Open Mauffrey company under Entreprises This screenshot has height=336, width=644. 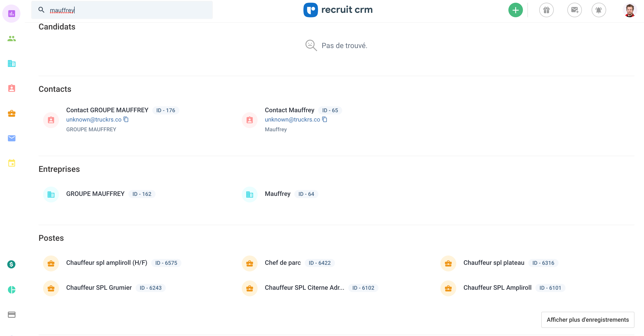pos(278,194)
